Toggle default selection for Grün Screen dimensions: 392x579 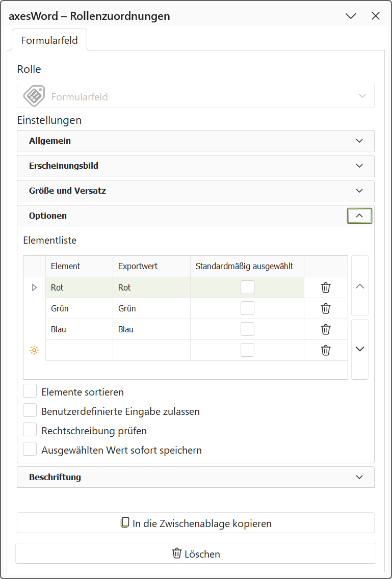tap(247, 308)
